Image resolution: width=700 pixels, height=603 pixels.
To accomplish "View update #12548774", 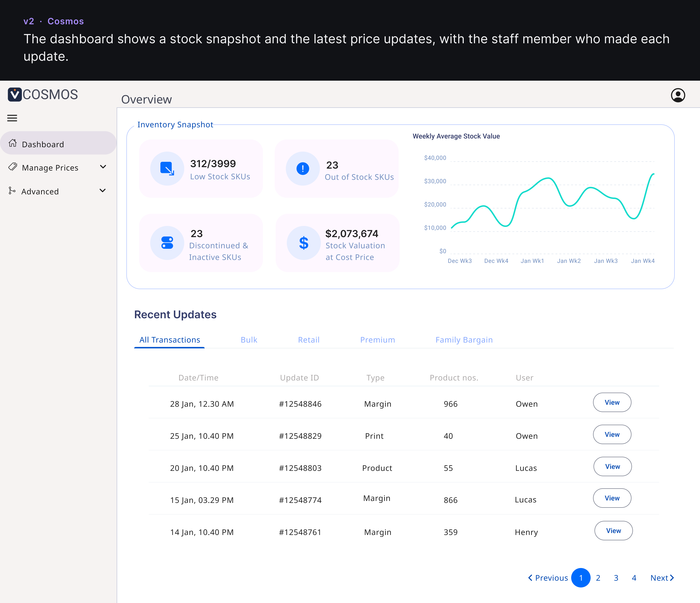I will pos(612,498).
